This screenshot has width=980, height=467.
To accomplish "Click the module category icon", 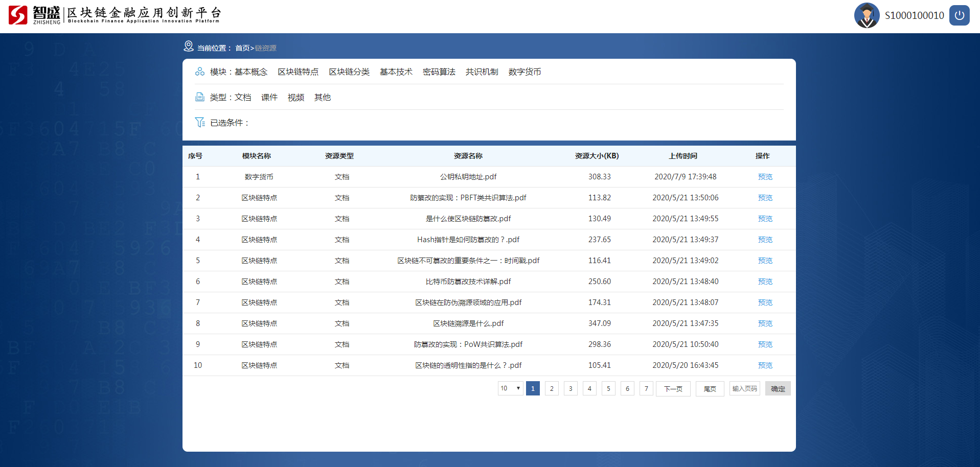I will (x=200, y=72).
